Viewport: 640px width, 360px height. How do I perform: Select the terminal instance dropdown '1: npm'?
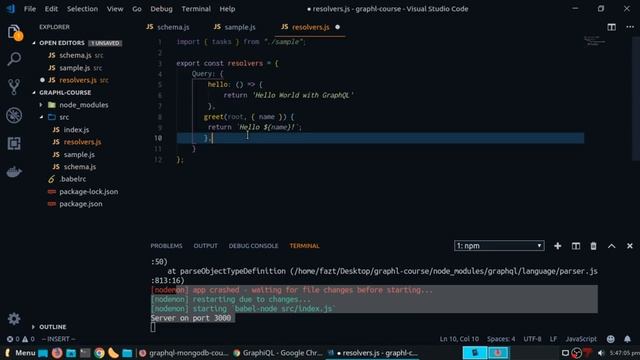pyautogui.click(x=499, y=246)
